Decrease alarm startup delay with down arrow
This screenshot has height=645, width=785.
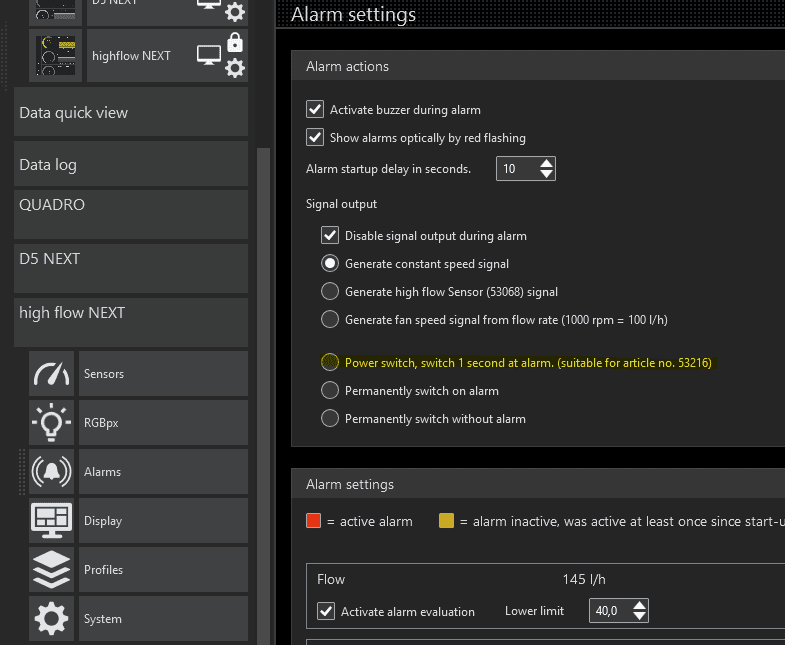tap(547, 174)
